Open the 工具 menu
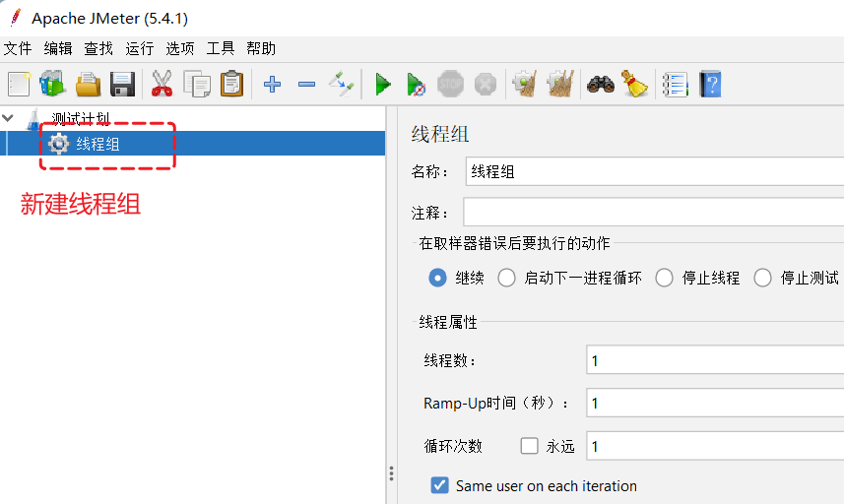 (221, 48)
